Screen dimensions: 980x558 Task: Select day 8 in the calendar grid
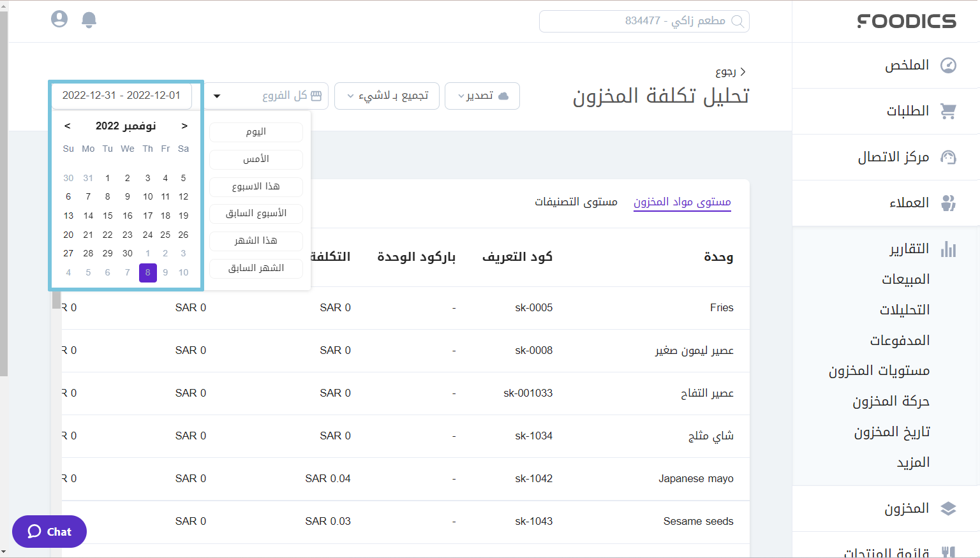147,272
